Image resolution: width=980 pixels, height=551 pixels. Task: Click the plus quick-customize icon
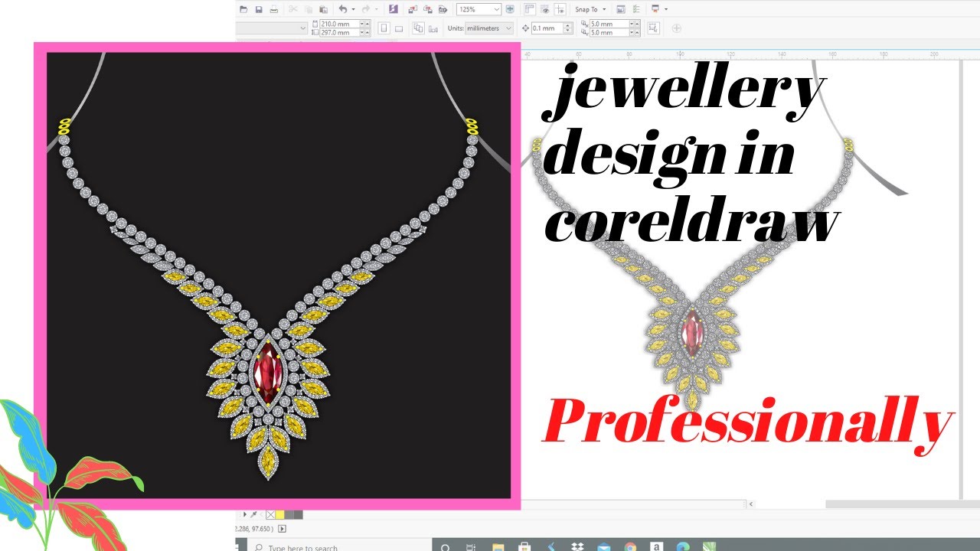coord(677,28)
